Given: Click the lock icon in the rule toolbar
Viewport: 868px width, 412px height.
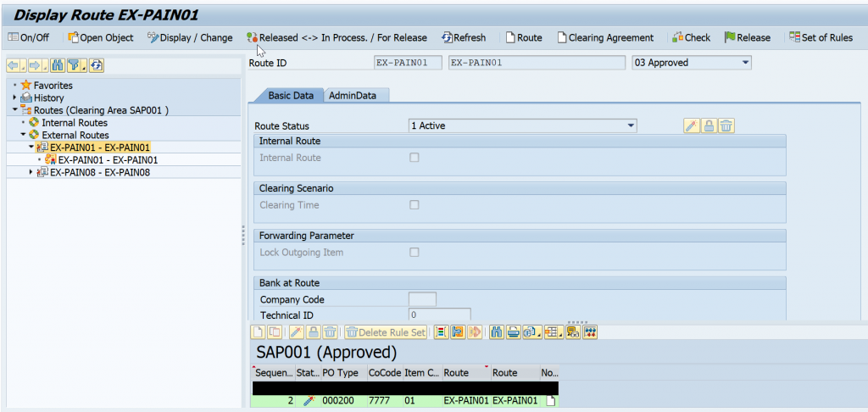Looking at the screenshot, I should coord(314,331).
